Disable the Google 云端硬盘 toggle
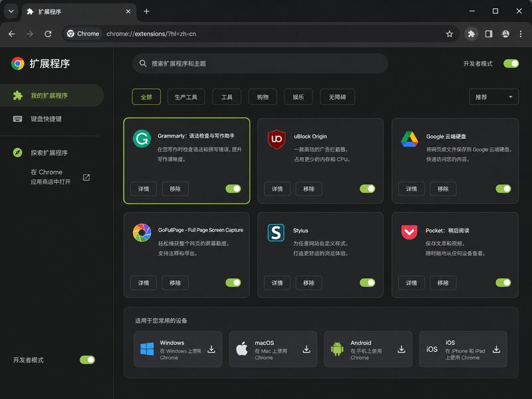Screen dimensions: 532x399 503,189
